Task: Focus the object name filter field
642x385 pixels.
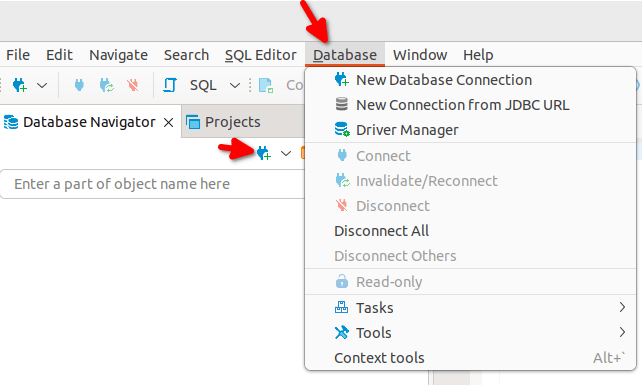Action: (154, 184)
